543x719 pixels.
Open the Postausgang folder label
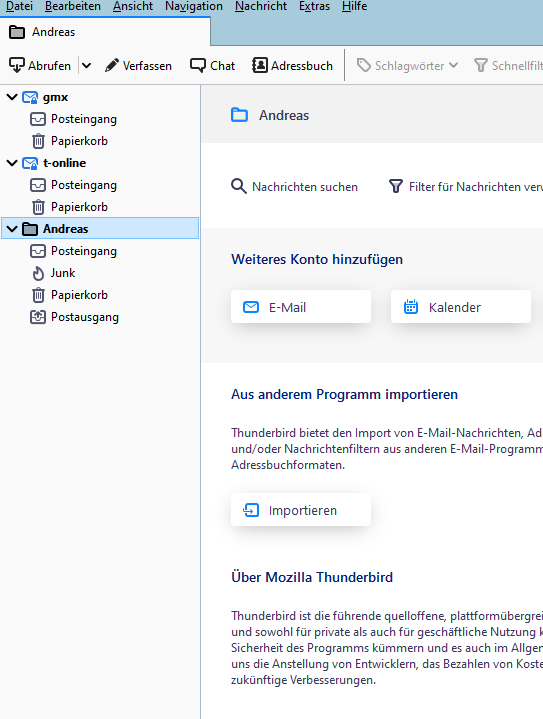85,317
